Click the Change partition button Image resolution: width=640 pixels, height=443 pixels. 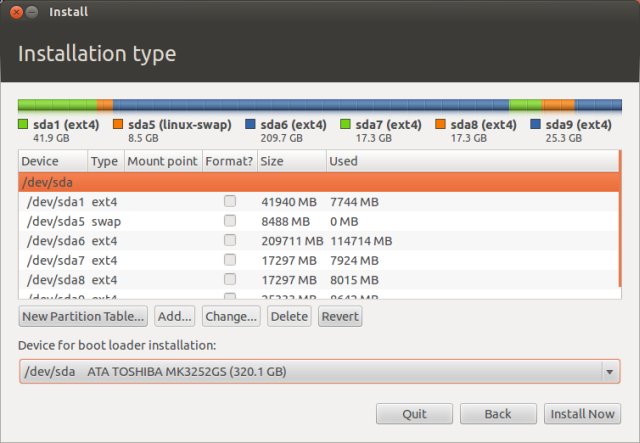coord(231,316)
